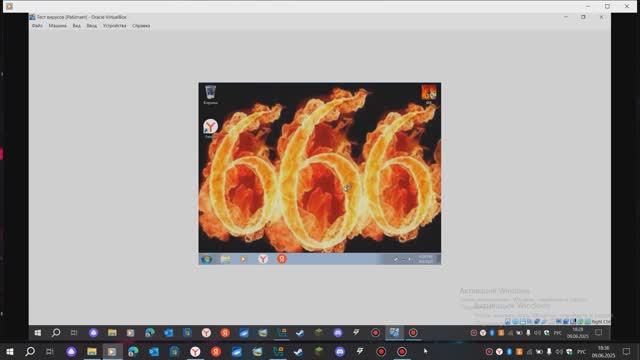The height and width of the screenshot is (360, 640).
Task: Open white Yandex Browser icon on guest taskbar
Action: click(263, 259)
